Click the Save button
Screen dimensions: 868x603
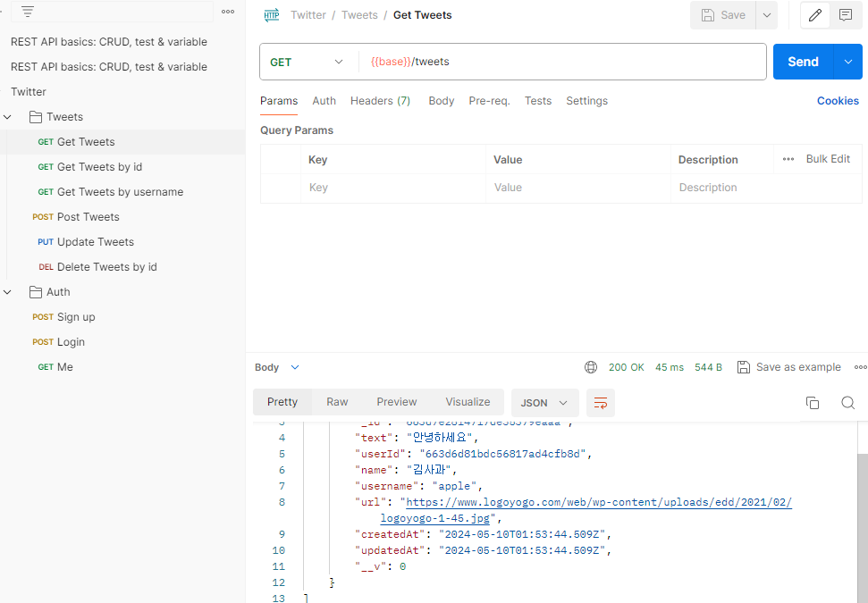coord(723,15)
